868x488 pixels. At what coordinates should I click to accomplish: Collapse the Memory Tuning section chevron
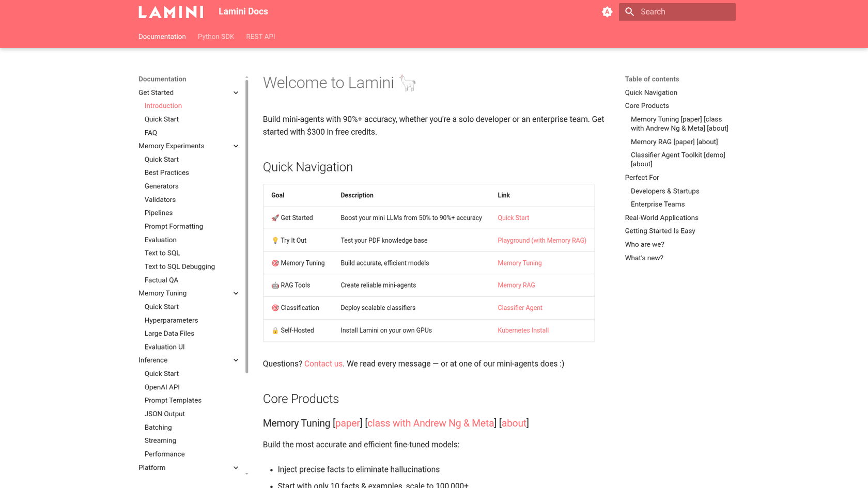pos(236,293)
